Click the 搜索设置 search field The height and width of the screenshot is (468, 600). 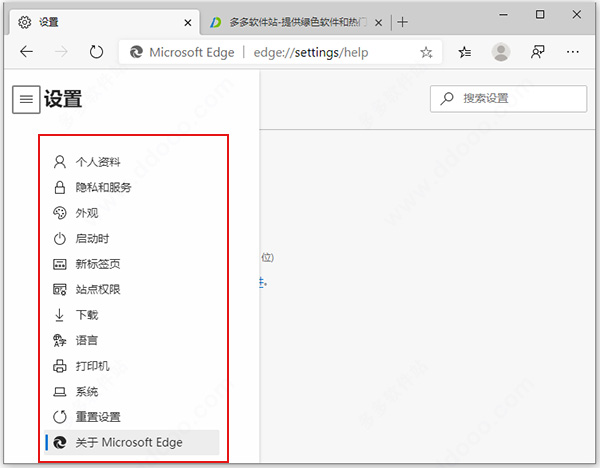[508, 99]
